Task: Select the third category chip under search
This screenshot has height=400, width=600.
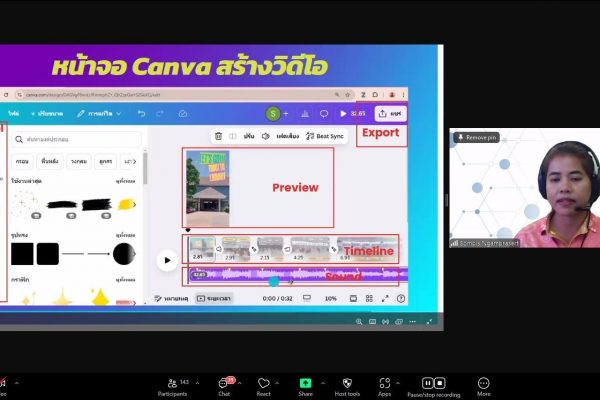Action: pyautogui.click(x=79, y=162)
